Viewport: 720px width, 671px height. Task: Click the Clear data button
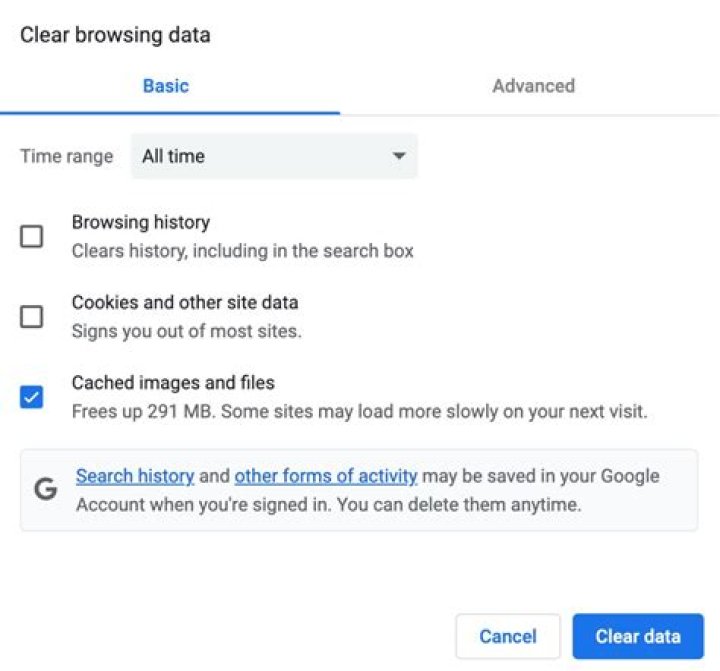[638, 636]
